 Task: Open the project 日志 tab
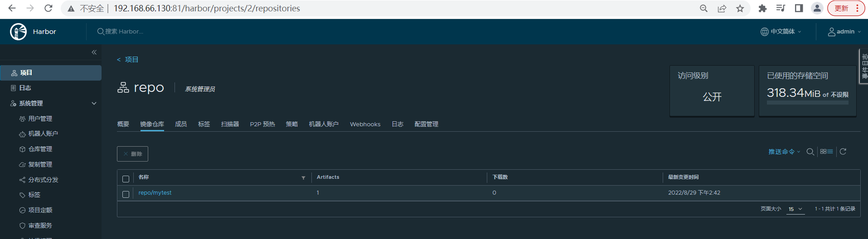[x=398, y=124]
